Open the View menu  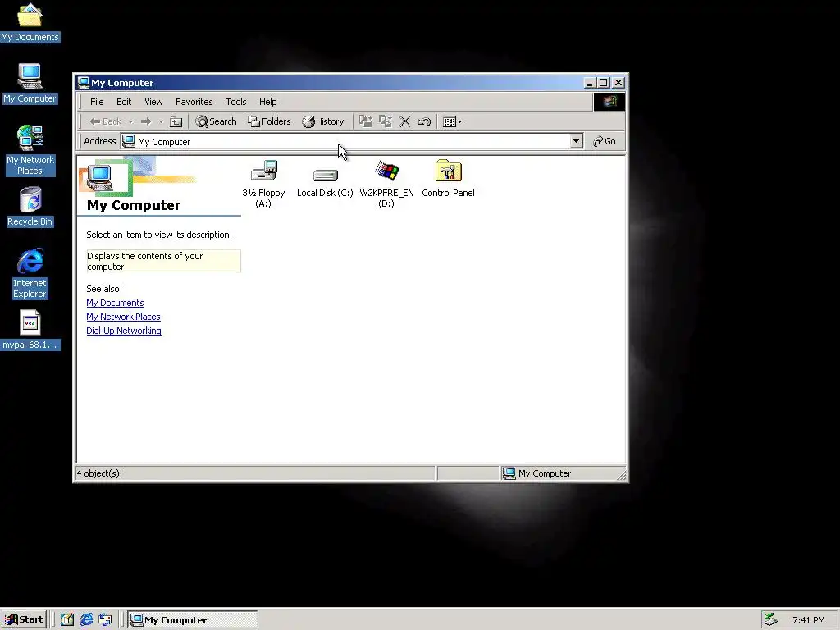(x=153, y=102)
